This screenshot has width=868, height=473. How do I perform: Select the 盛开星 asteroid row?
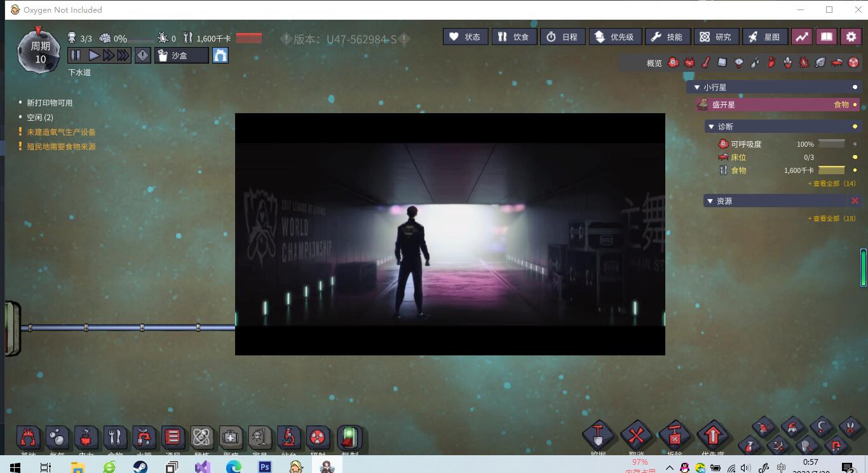tap(778, 105)
